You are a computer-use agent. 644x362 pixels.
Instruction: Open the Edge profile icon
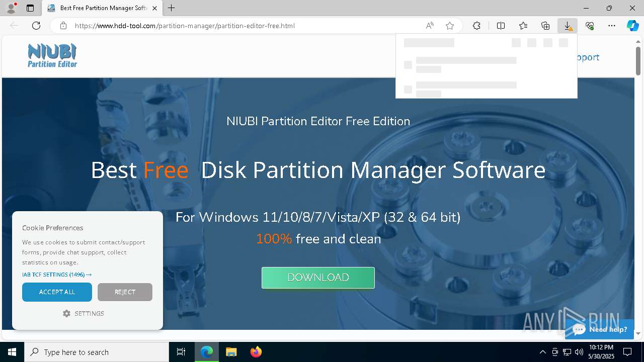tap(11, 8)
